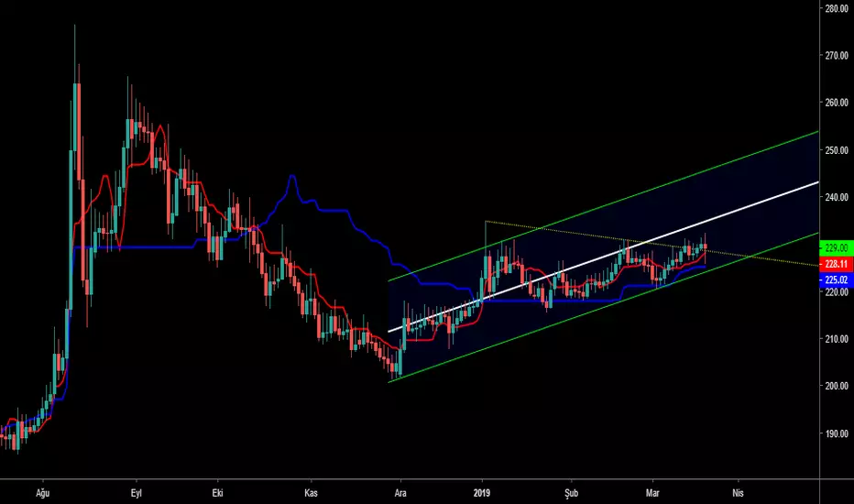Click the 240.00 price axis value
The height and width of the screenshot is (504, 854).
[x=837, y=197]
